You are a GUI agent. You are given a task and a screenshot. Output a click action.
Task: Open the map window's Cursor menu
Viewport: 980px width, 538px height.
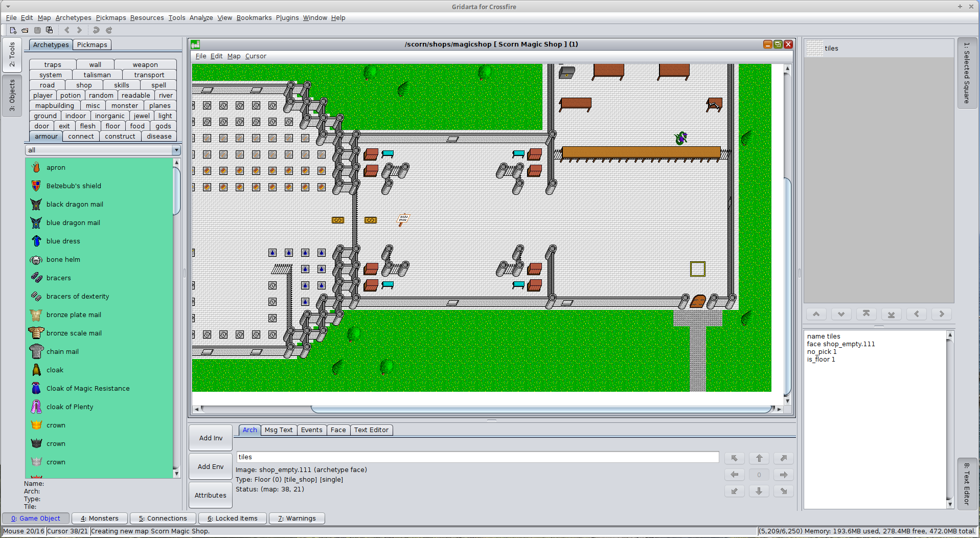(256, 56)
